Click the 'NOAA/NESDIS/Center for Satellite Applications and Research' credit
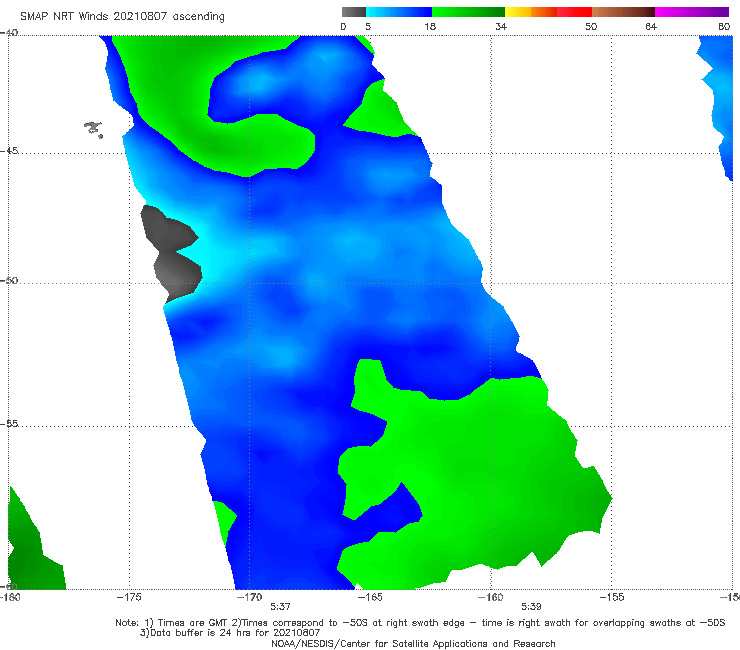This screenshot has height=650, width=740. (x=413, y=643)
